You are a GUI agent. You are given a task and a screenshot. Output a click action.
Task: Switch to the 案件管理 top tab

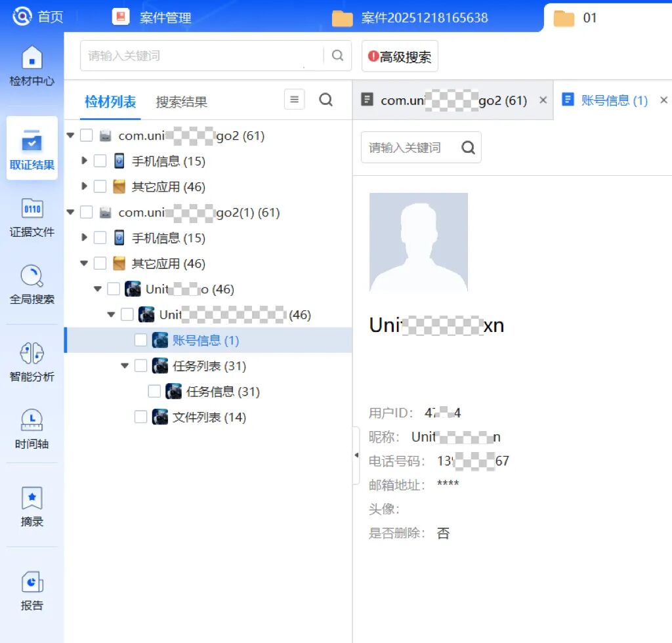pyautogui.click(x=164, y=18)
